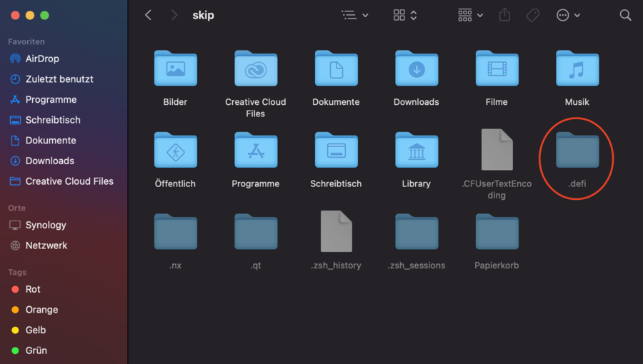Select the Bilder folder

(175, 69)
